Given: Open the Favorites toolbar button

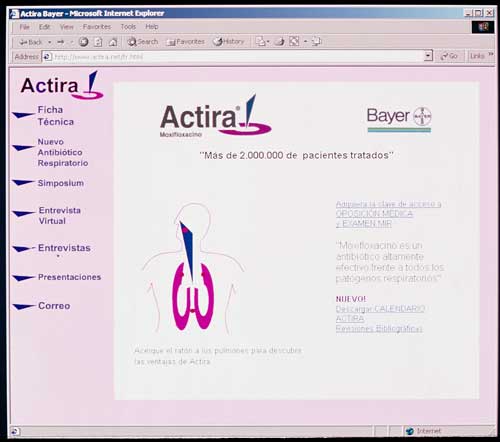Looking at the screenshot, I should click(x=185, y=42).
